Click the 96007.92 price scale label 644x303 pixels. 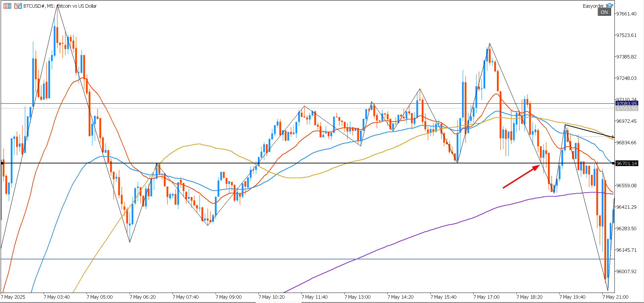click(x=626, y=271)
